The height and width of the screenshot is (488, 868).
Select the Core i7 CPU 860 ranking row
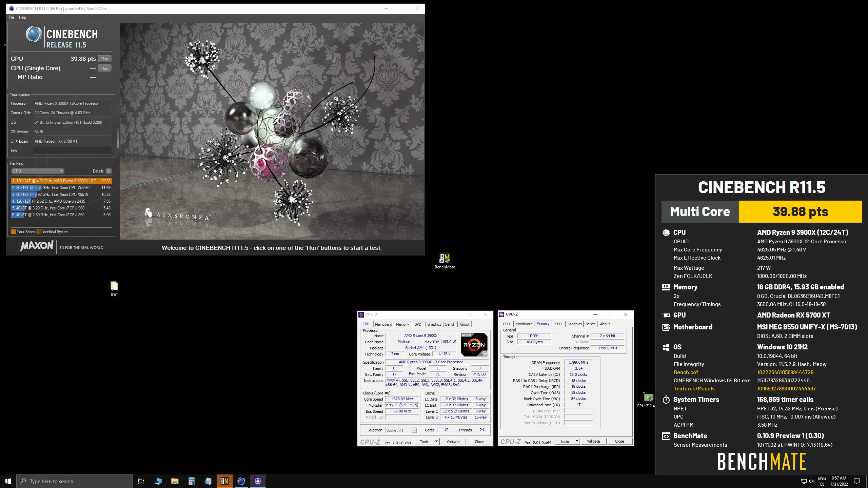click(61, 215)
